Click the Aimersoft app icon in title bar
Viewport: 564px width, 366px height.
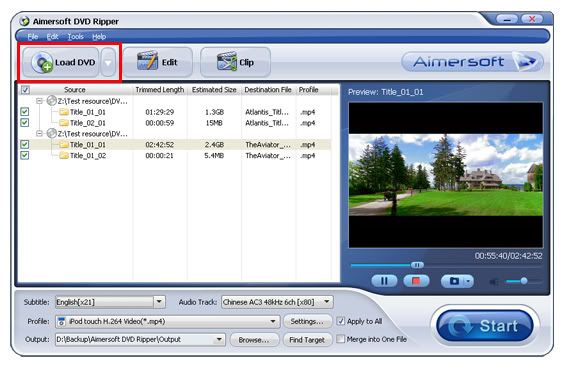[24, 22]
